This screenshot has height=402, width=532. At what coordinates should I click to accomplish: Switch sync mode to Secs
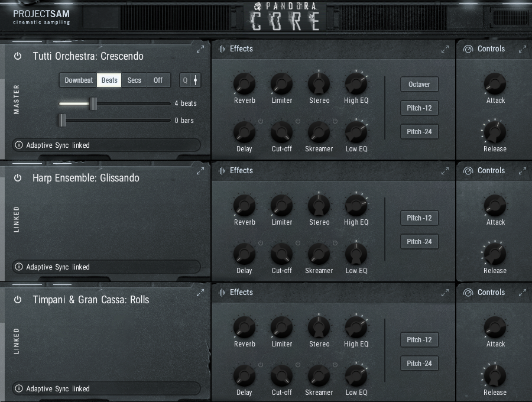pyautogui.click(x=134, y=80)
